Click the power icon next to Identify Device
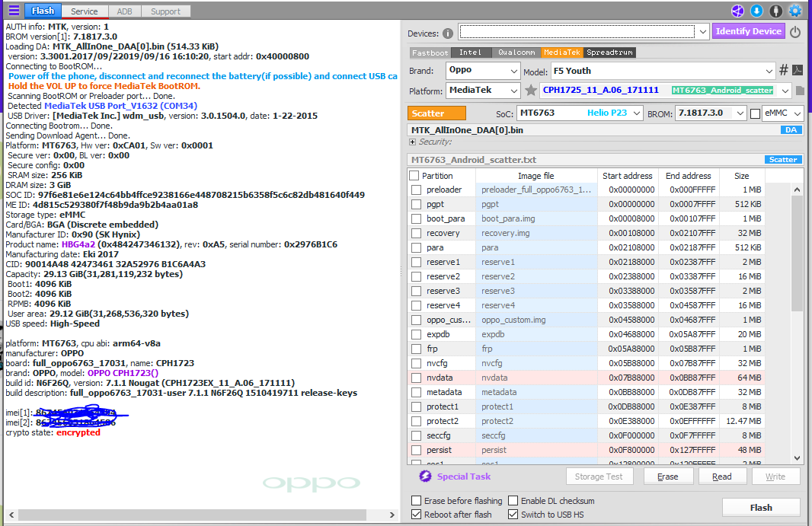Viewport: 812px width, 526px height. click(x=795, y=32)
